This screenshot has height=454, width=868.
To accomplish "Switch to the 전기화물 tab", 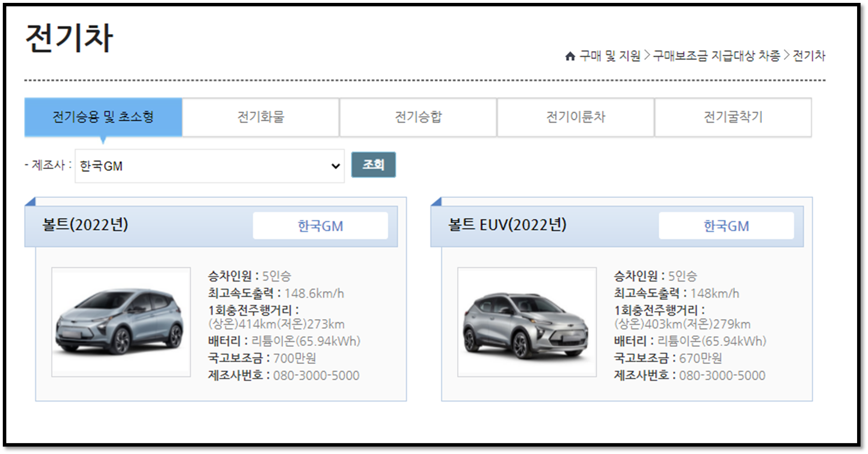I will point(260,117).
